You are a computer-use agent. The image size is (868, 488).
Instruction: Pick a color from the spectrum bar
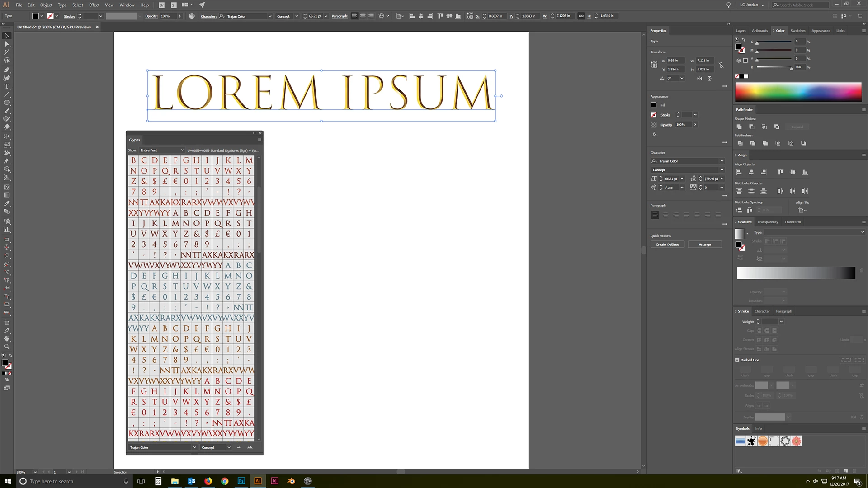[x=798, y=92]
